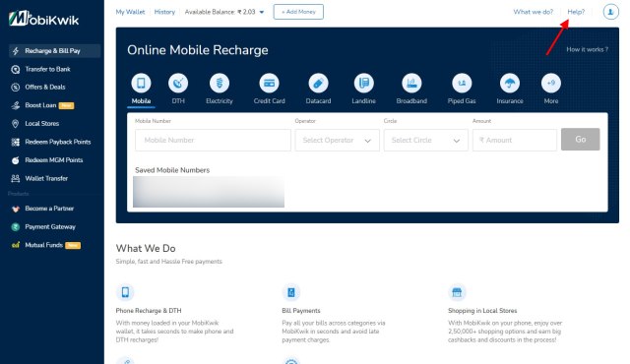Open the Broadband bill icon
This screenshot has height=364, width=630.
(x=411, y=83)
